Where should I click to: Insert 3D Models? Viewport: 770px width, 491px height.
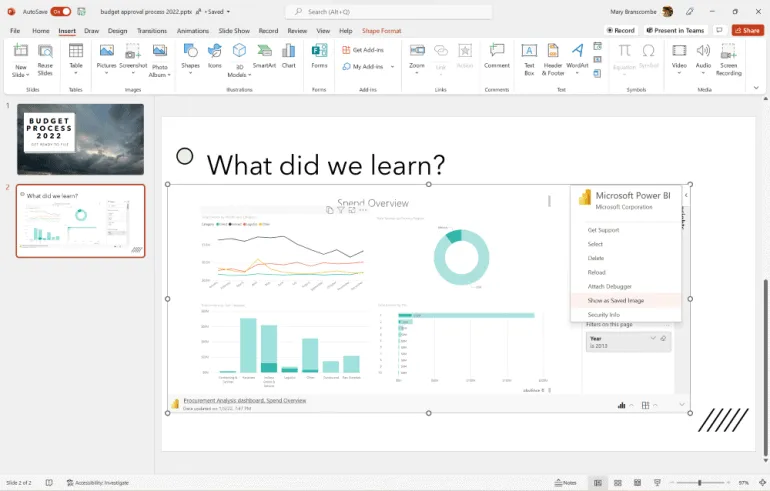pyautogui.click(x=239, y=60)
